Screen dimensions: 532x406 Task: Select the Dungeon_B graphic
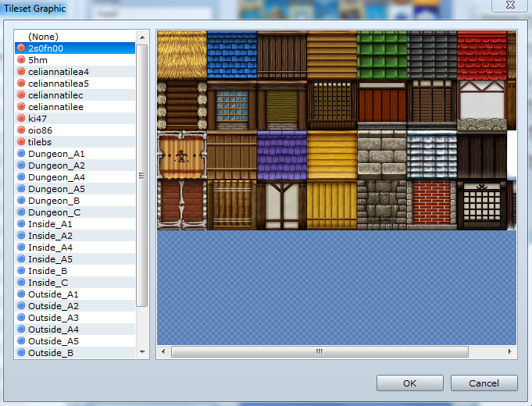click(x=75, y=201)
